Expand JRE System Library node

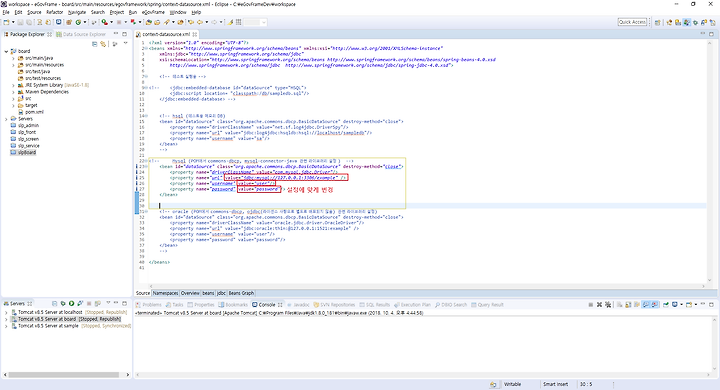click(13, 85)
